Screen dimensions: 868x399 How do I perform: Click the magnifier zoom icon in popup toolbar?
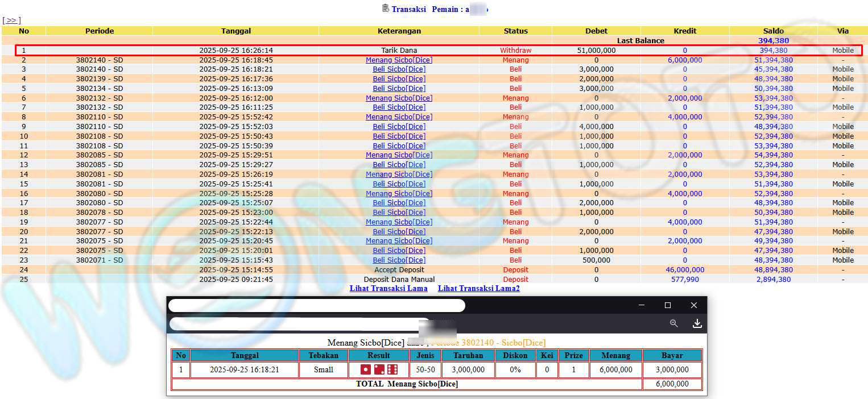click(x=673, y=323)
